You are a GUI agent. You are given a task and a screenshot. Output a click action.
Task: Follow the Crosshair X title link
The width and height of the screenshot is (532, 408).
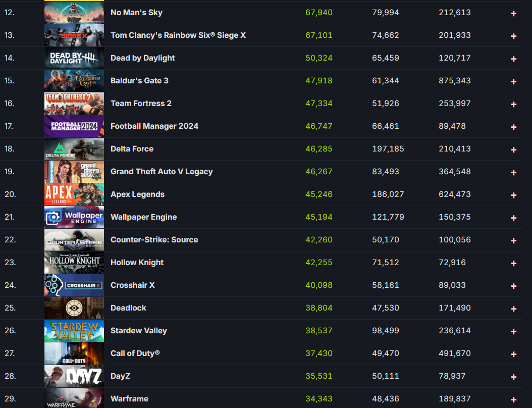point(133,285)
